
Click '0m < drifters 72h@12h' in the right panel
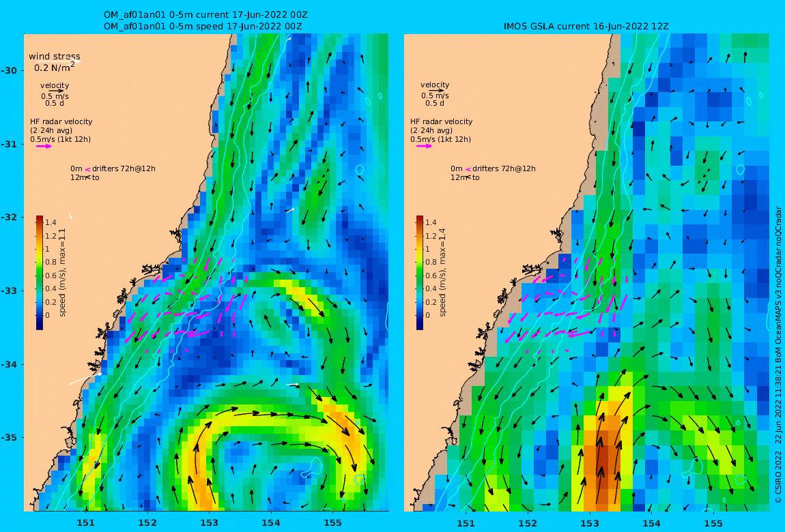(493, 168)
